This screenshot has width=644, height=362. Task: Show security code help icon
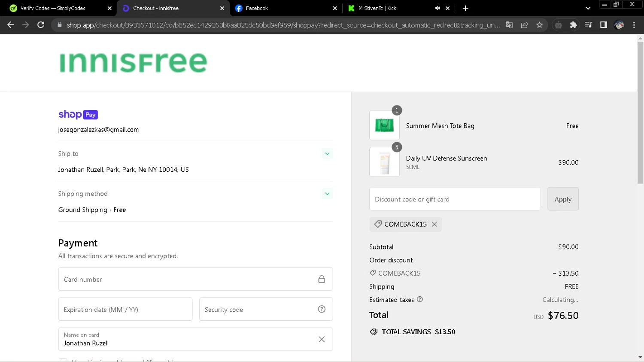[322, 309]
